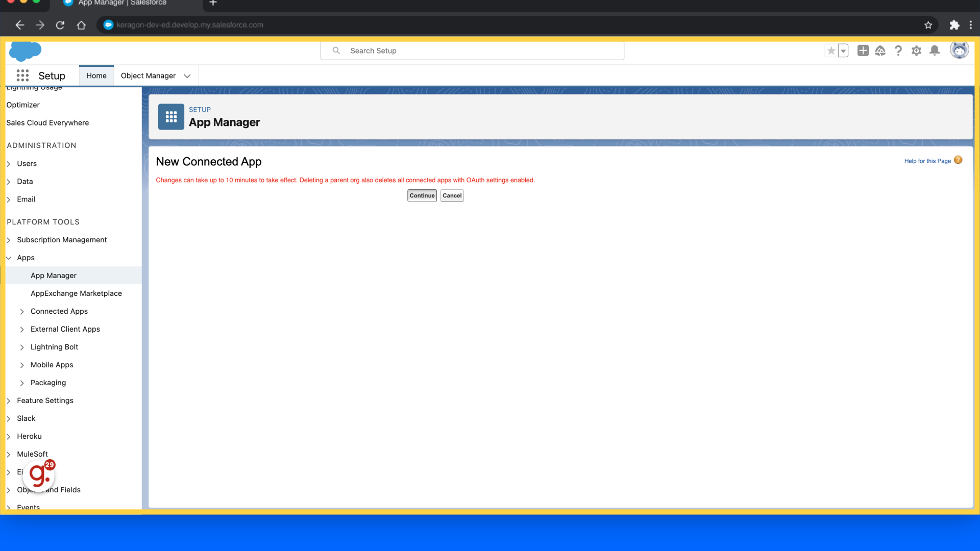This screenshot has height=551, width=980.
Task: Click the Packaging label in sidebar
Action: point(48,383)
